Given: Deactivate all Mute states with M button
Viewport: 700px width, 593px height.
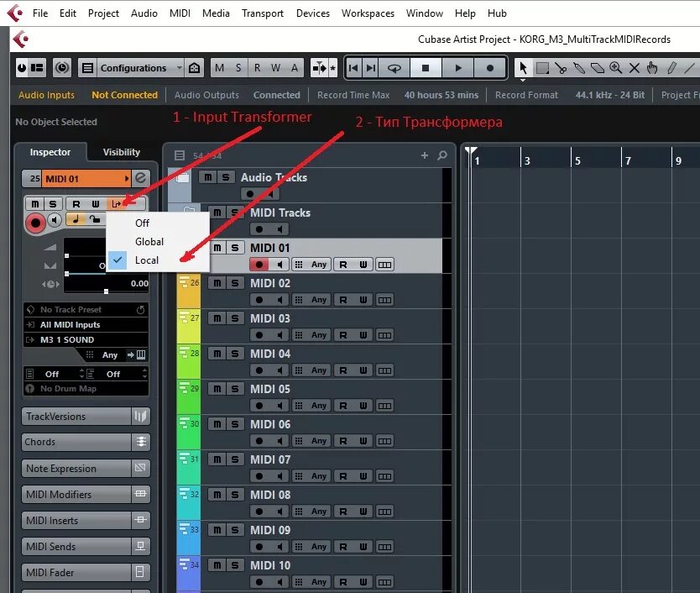Looking at the screenshot, I should pos(219,68).
